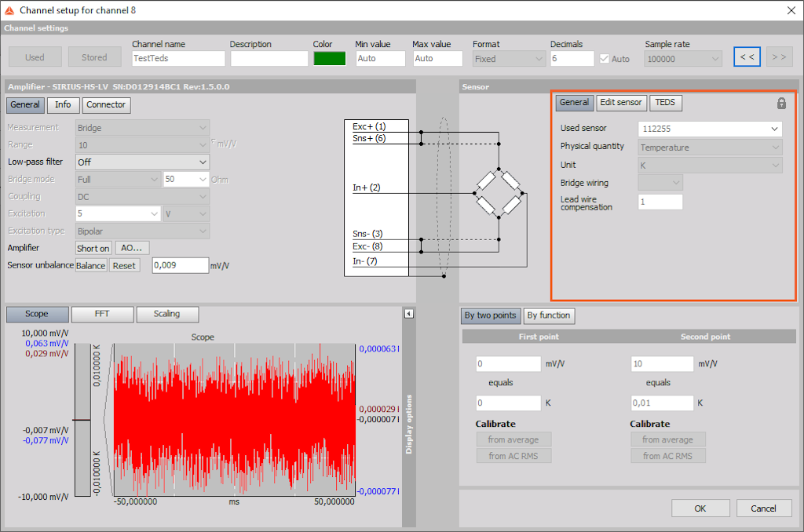Select the By function tab
Screen dimensions: 804x532
pyautogui.click(x=549, y=315)
